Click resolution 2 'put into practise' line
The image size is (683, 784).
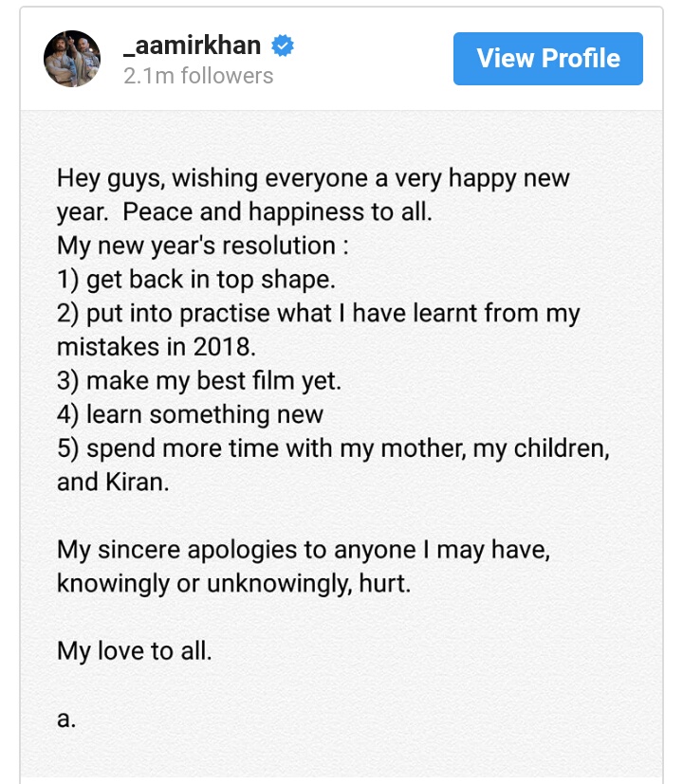pyautogui.click(x=318, y=314)
